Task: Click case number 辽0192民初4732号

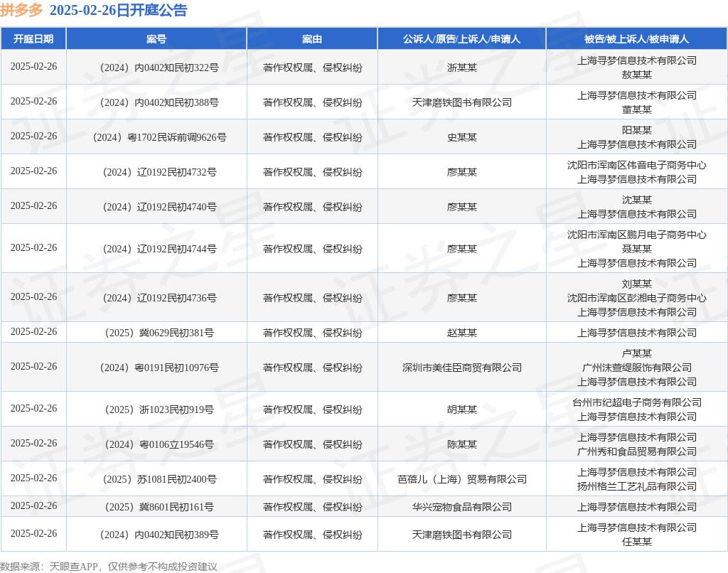Action: click(159, 172)
